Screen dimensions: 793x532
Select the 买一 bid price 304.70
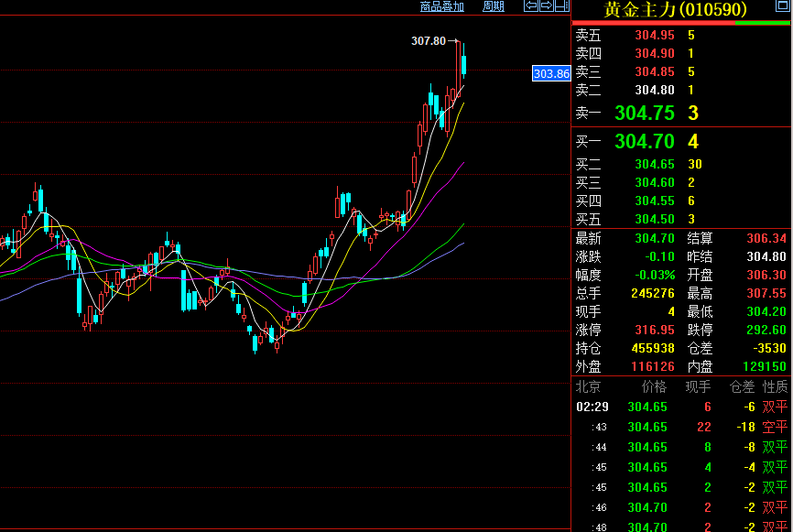[645, 142]
